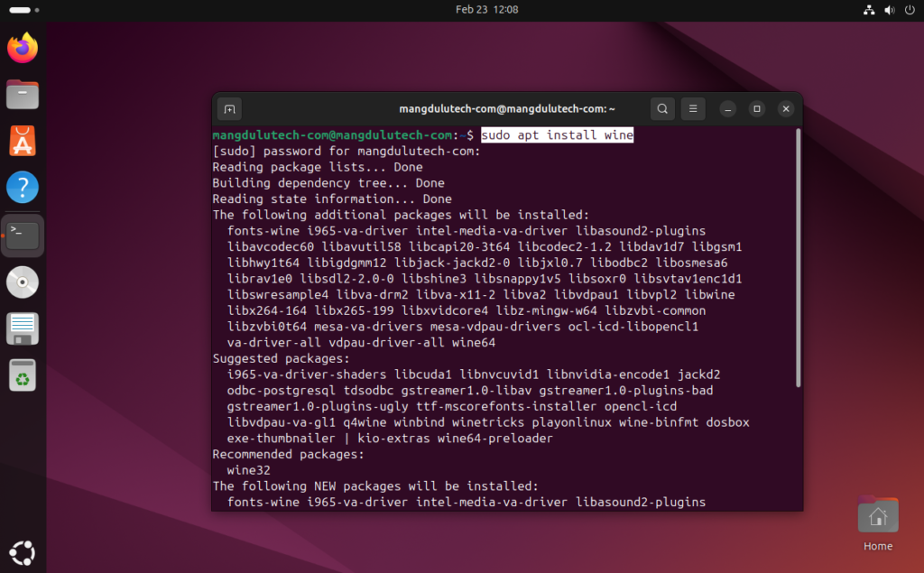Open the terminal search
The width and height of the screenshot is (924, 573).
click(662, 108)
